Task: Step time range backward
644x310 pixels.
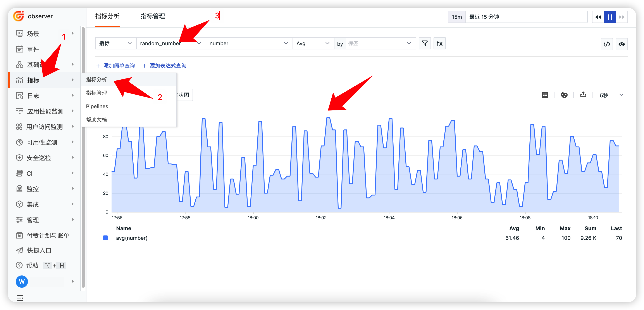Action: [598, 17]
